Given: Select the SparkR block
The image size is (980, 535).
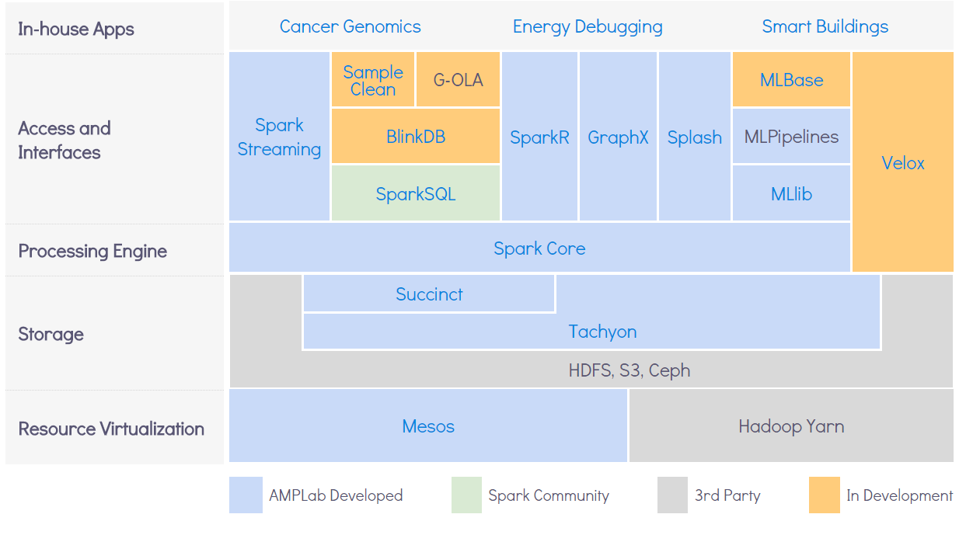Looking at the screenshot, I should pos(539,137).
